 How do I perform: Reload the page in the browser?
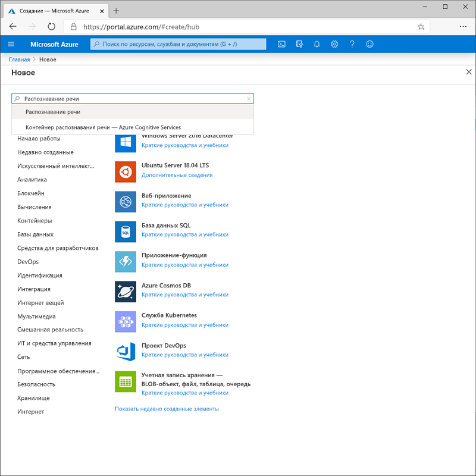click(51, 27)
